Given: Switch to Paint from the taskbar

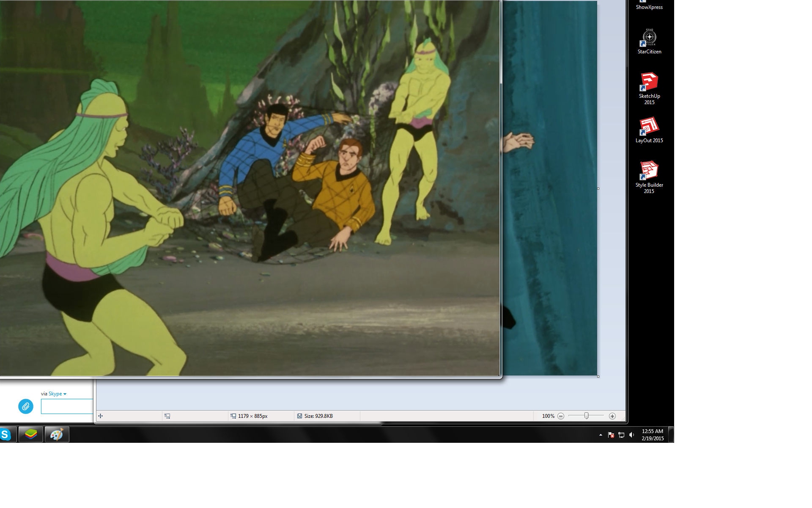Looking at the screenshot, I should click(x=57, y=434).
